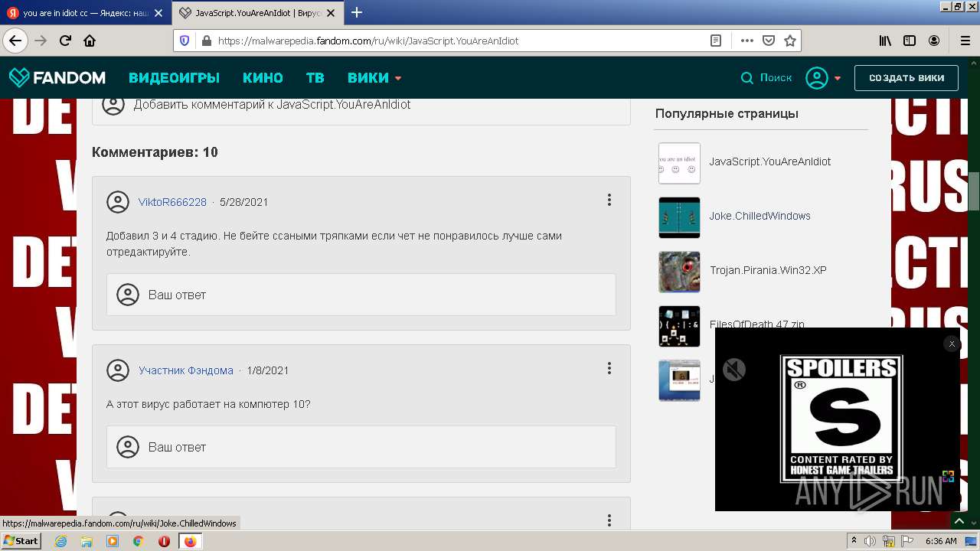This screenshot has width=980, height=551.
Task: Reload the current page
Action: 65,41
